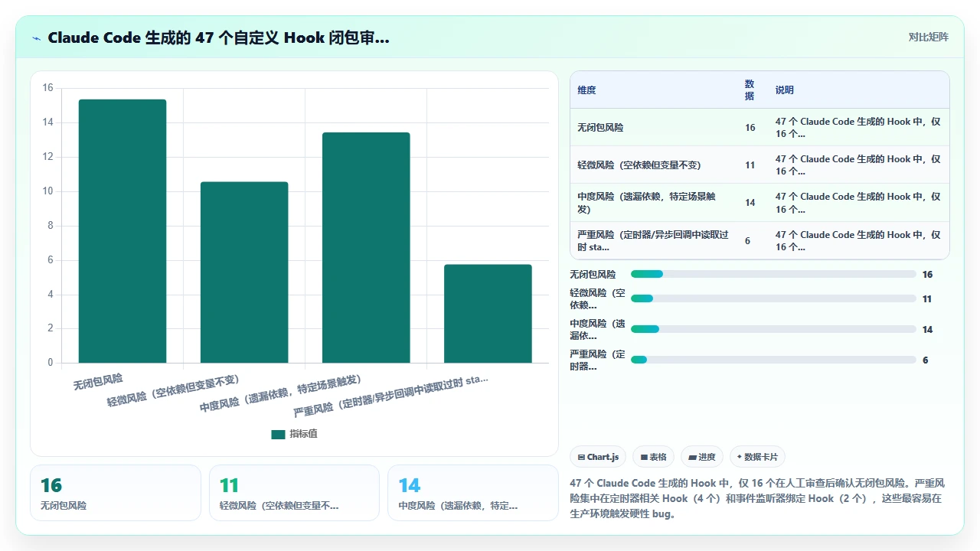Open the 14 中度风险 stat card

pyautogui.click(x=473, y=493)
